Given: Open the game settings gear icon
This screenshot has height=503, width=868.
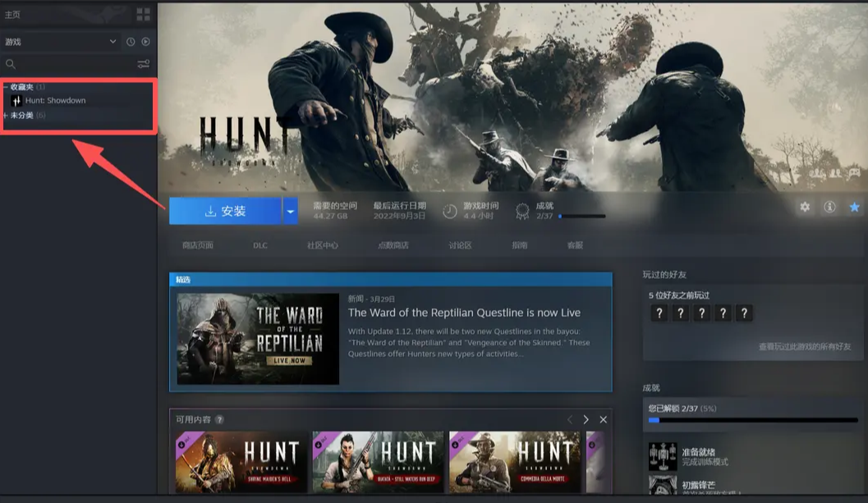Looking at the screenshot, I should (805, 207).
